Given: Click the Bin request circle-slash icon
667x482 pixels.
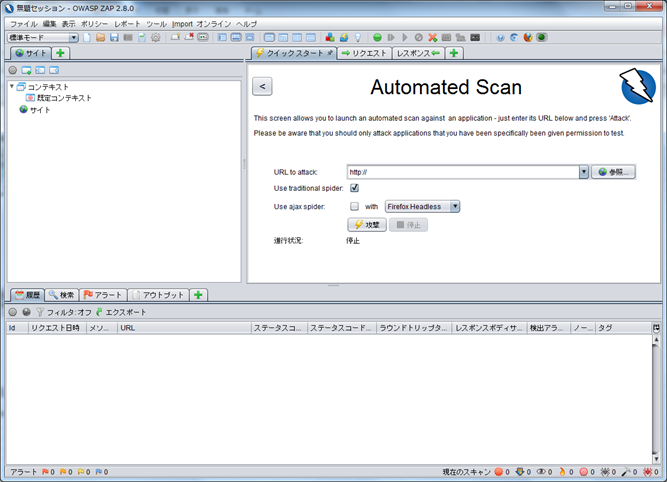Looking at the screenshot, I should tap(419, 37).
